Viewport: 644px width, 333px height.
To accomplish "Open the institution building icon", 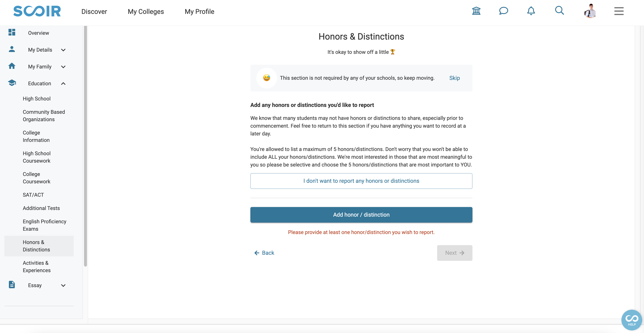I will click(476, 11).
